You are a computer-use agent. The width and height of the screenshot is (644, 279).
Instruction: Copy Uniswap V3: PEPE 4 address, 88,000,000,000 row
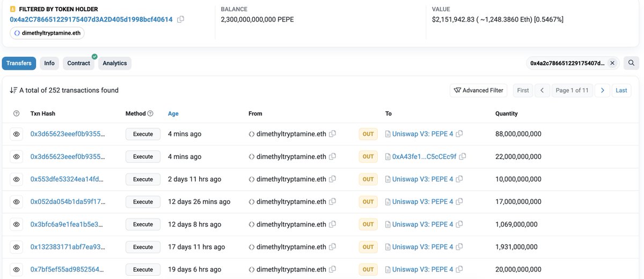(459, 134)
